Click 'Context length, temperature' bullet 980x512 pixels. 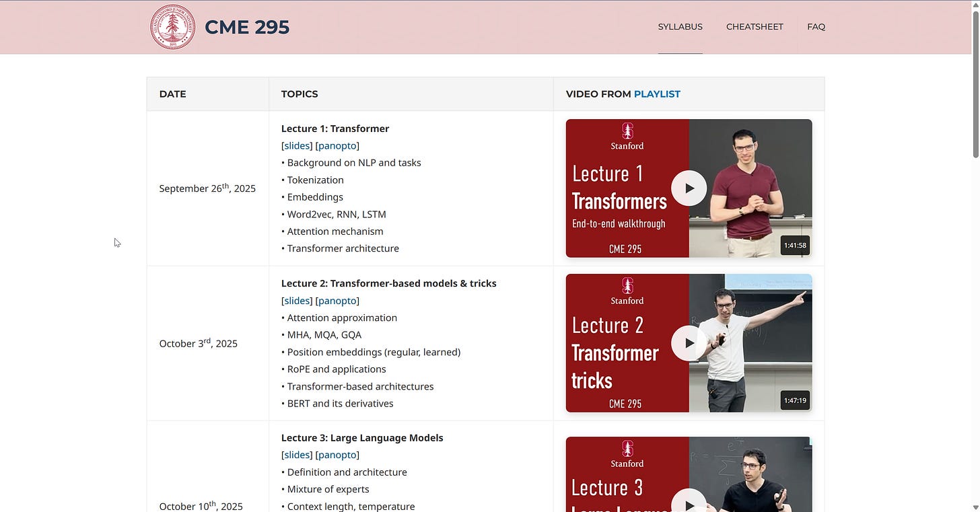(x=348, y=507)
